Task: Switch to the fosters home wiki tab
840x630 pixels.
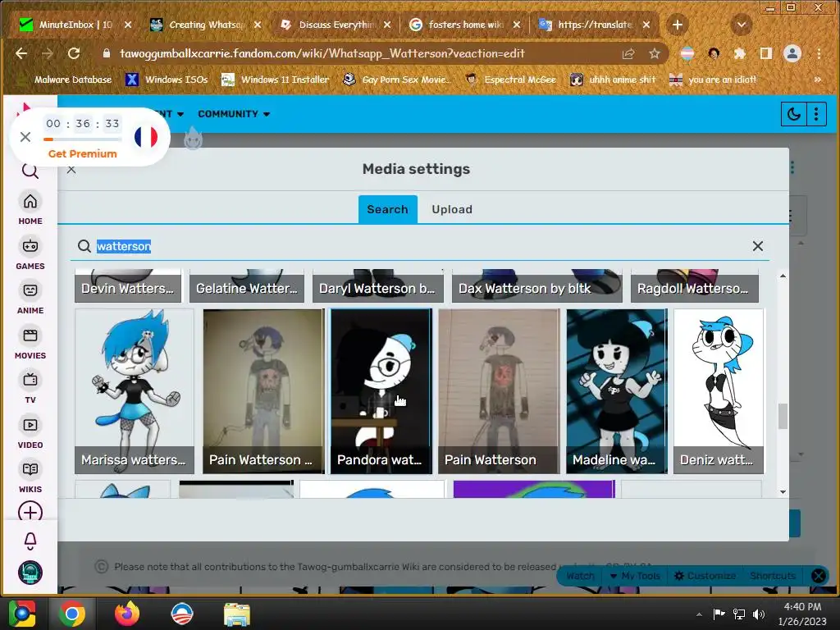Action: (x=464, y=25)
